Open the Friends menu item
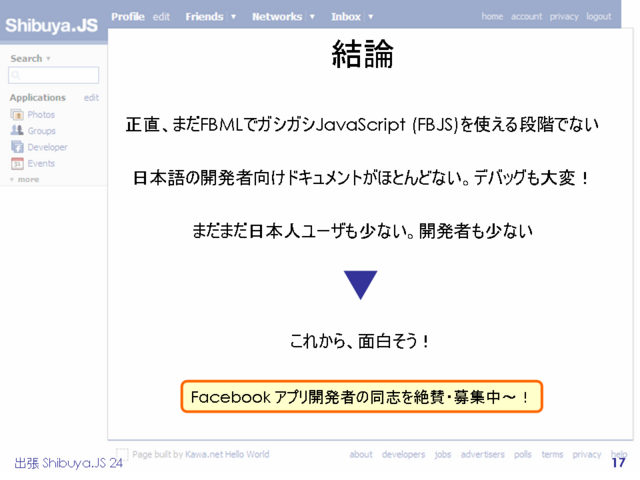This screenshot has height=480, width=640. coord(204,17)
